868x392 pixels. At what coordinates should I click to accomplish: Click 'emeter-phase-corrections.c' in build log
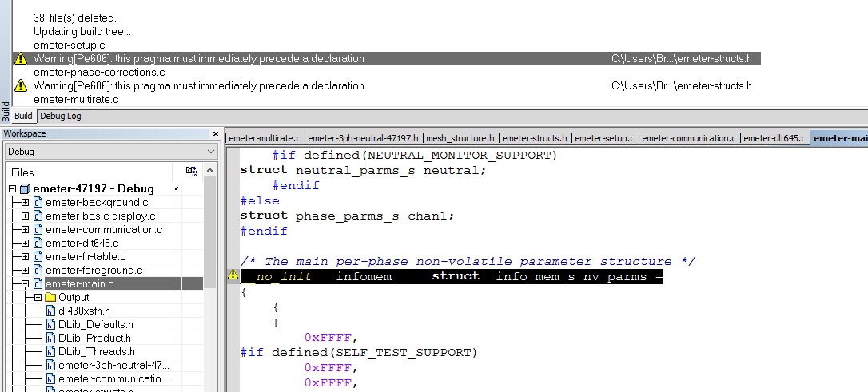click(x=99, y=73)
